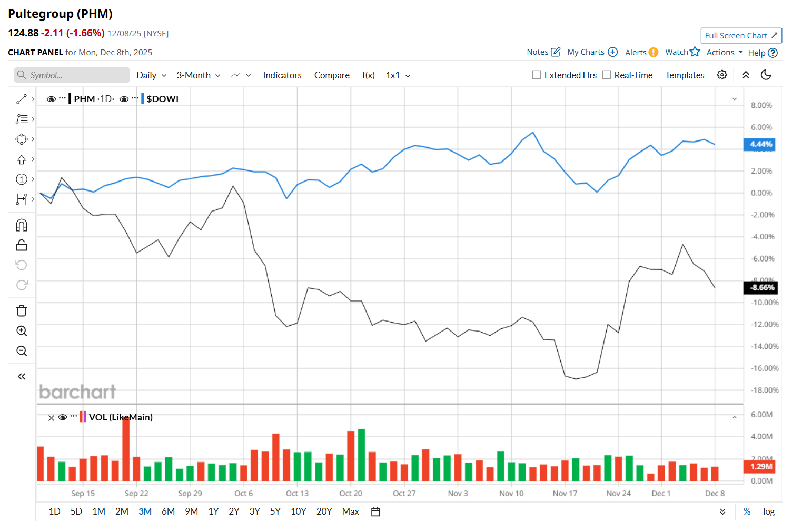
Task: Enable the Real-Time checkbox
Action: click(x=607, y=75)
